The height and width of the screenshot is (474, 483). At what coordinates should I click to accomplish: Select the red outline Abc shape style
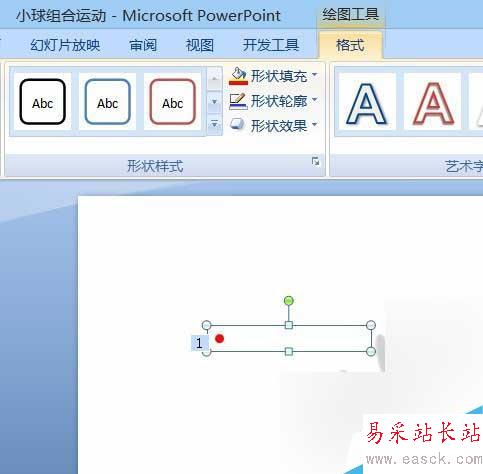(173, 102)
